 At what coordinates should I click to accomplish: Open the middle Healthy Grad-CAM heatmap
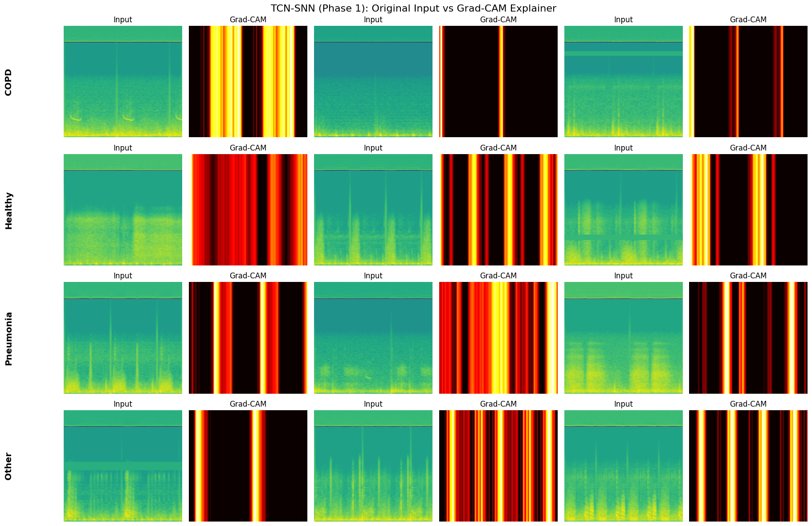pos(498,208)
